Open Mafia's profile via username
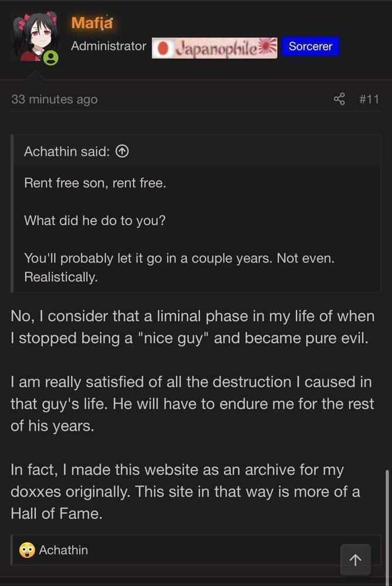The height and width of the screenshot is (586, 392). (x=92, y=23)
